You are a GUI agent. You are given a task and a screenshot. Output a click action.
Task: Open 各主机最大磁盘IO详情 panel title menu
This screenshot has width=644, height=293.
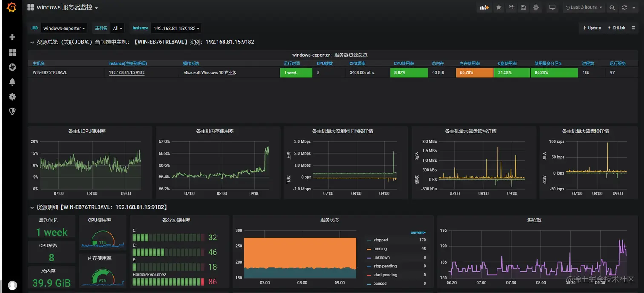(586, 131)
